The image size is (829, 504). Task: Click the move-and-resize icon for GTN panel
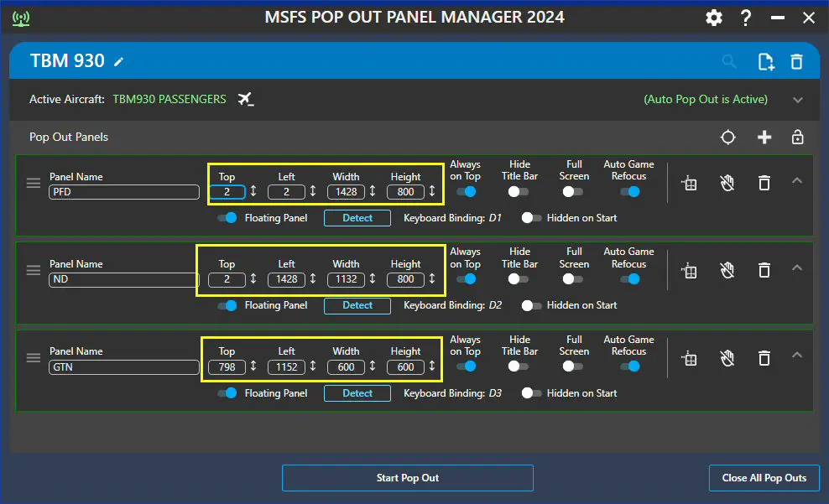689,358
